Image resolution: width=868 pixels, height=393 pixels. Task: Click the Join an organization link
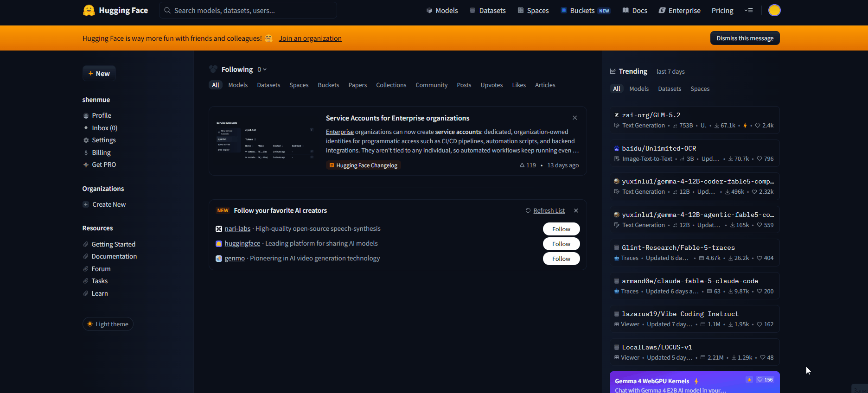[310, 38]
